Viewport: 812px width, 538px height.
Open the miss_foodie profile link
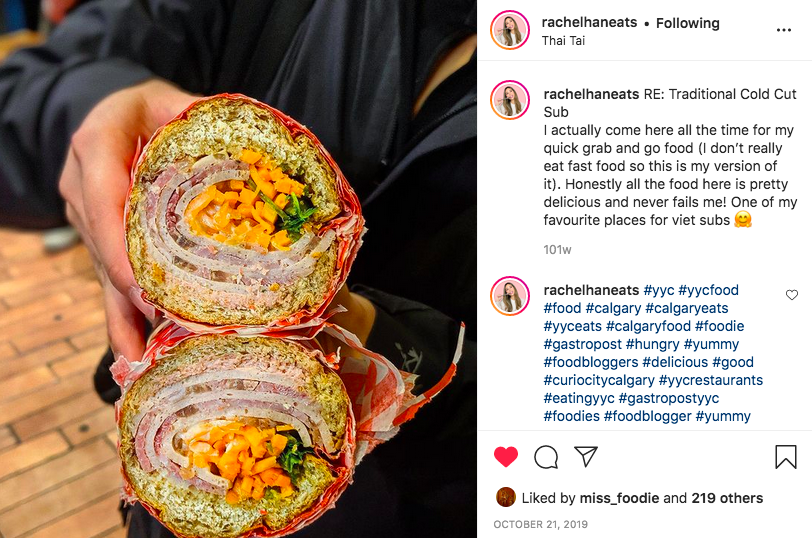coord(619,498)
